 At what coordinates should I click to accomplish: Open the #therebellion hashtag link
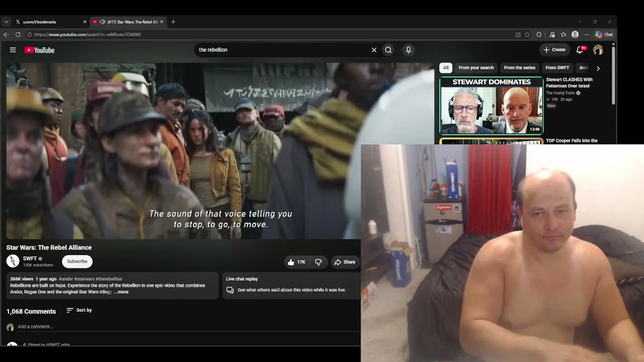109,279
